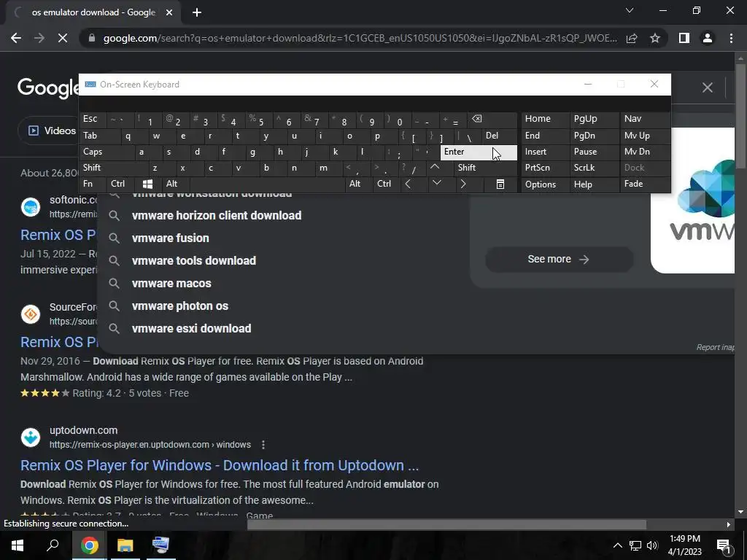Click the Mv Up key
This screenshot has width=747, height=560.
645,136
